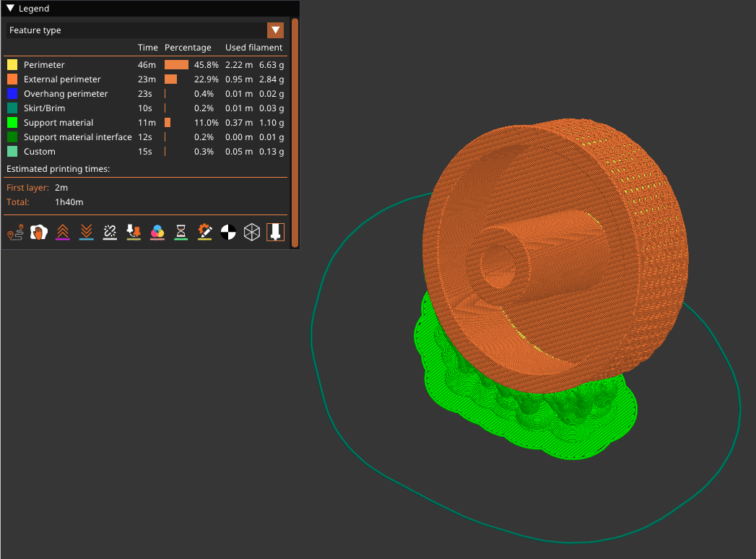Image resolution: width=756 pixels, height=559 pixels.
Task: Open Feature type view dropdown
Action: coord(275,30)
